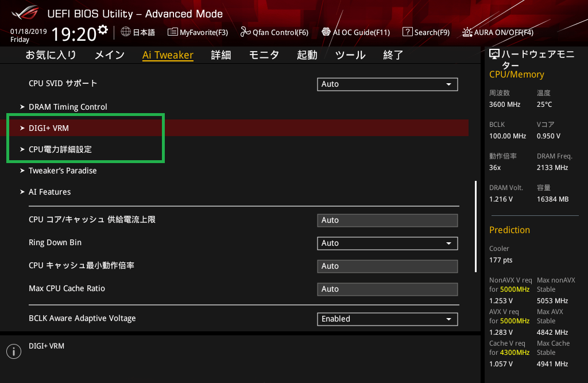Click the 1.283 V AVX requirement value
588x383 pixels.
point(501,332)
